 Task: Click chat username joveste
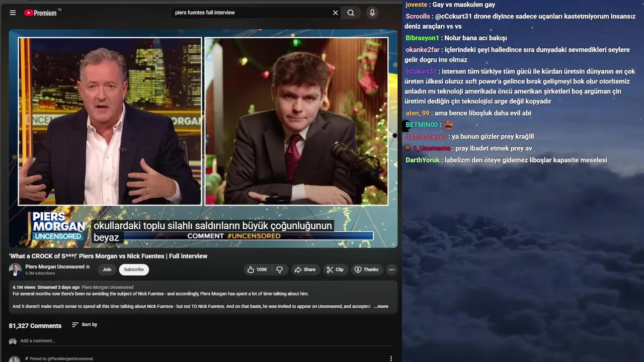[416, 5]
